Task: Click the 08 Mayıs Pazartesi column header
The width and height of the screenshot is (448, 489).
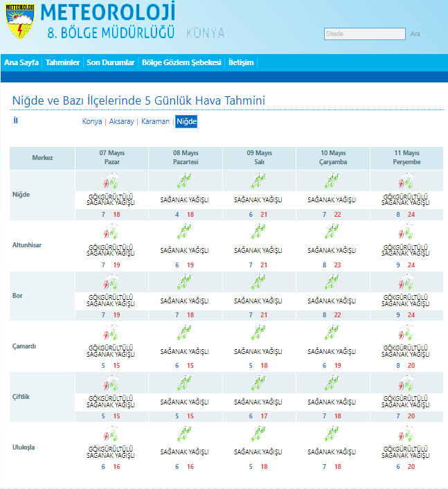Action: (186, 158)
